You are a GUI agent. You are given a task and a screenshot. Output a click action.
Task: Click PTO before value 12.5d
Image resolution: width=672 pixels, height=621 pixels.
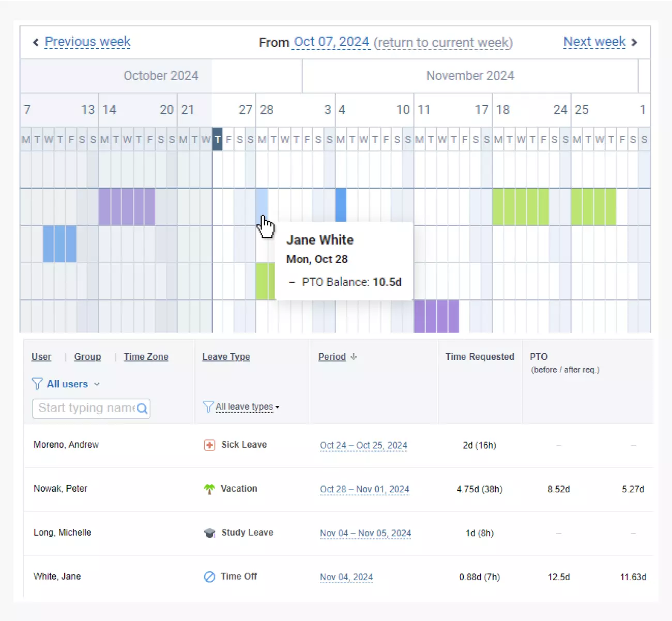point(559,578)
